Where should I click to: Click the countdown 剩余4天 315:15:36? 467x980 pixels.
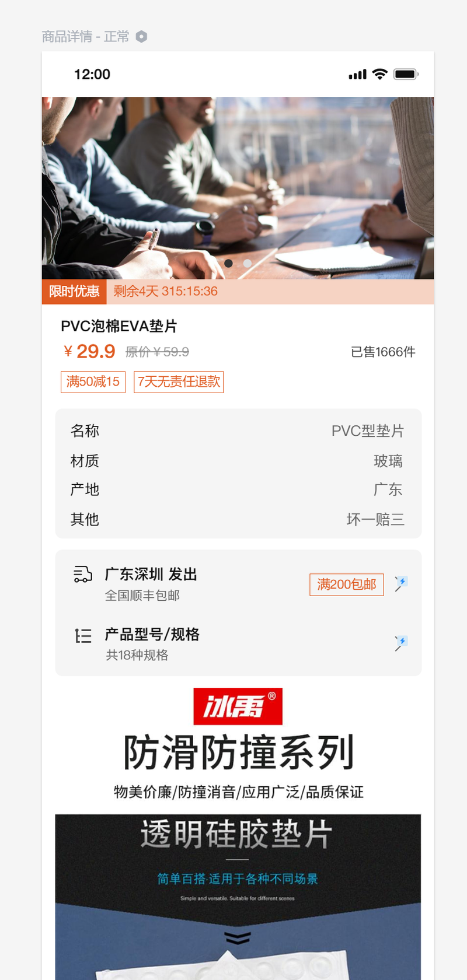coord(166,291)
